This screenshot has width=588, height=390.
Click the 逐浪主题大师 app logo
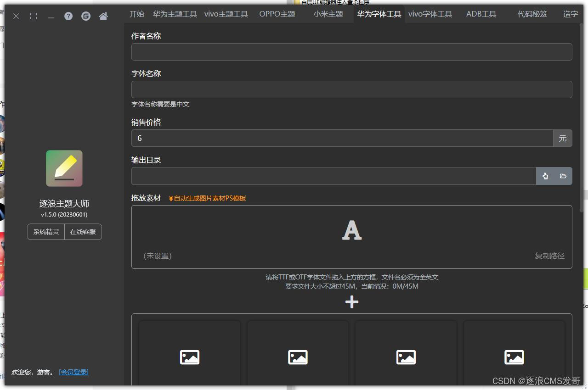tap(64, 168)
